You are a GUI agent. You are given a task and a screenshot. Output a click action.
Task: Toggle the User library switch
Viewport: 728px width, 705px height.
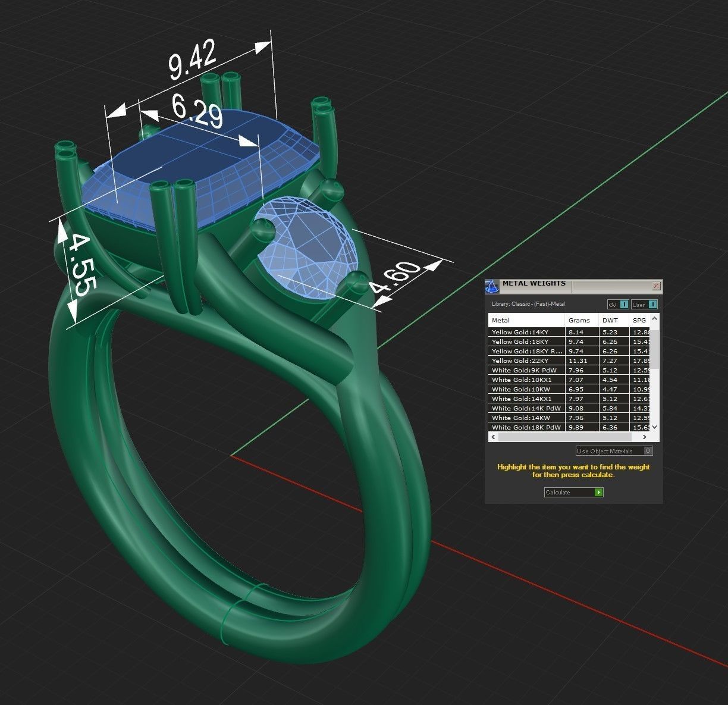pyautogui.click(x=645, y=305)
